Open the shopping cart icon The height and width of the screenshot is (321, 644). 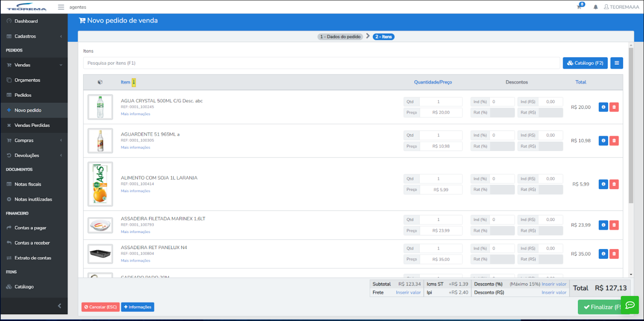(579, 7)
